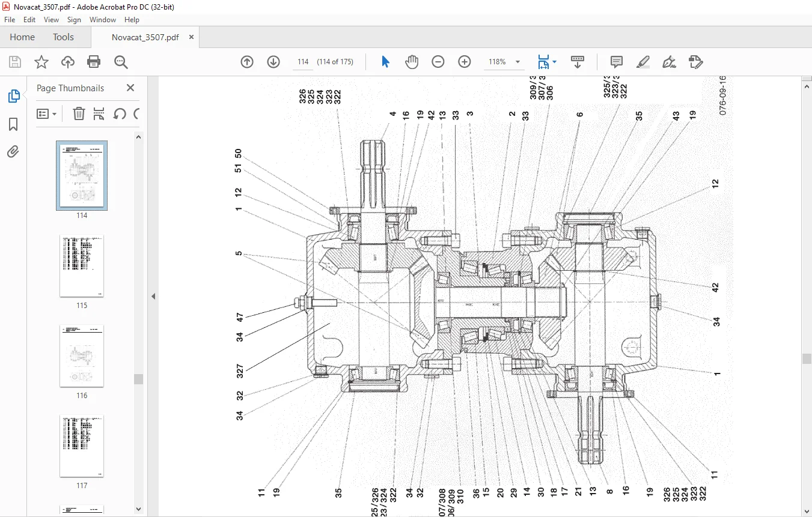Expand the fit page options dropdown
This screenshot has width=812, height=517.
click(554, 62)
